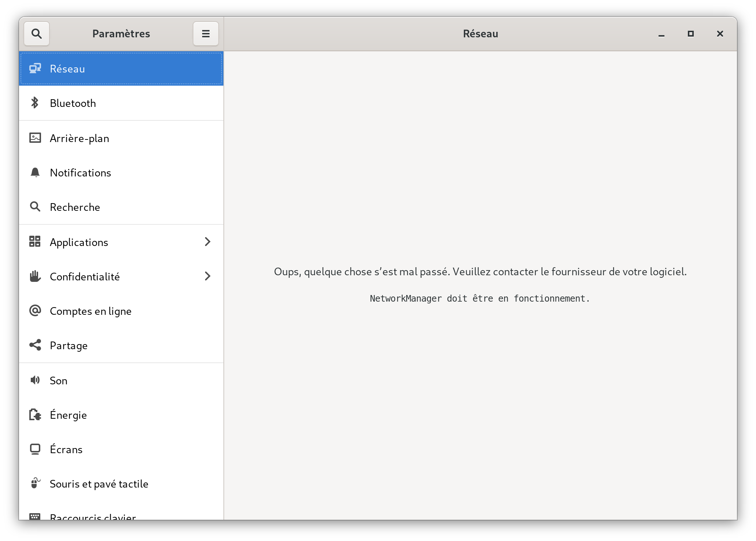The image size is (756, 541).
Task: Select Réseau in the settings sidebar
Action: (121, 68)
